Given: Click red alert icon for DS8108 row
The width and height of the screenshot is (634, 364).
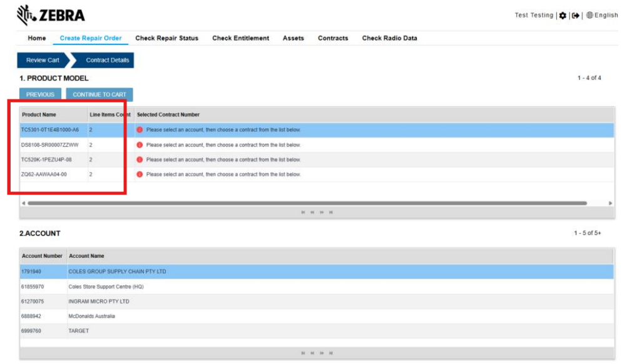Looking at the screenshot, I should 140,144.
